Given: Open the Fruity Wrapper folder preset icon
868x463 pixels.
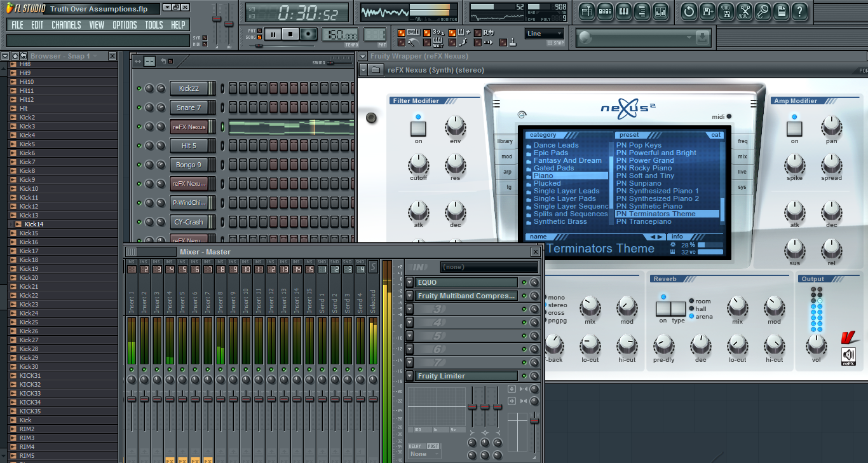Looking at the screenshot, I should [x=376, y=70].
